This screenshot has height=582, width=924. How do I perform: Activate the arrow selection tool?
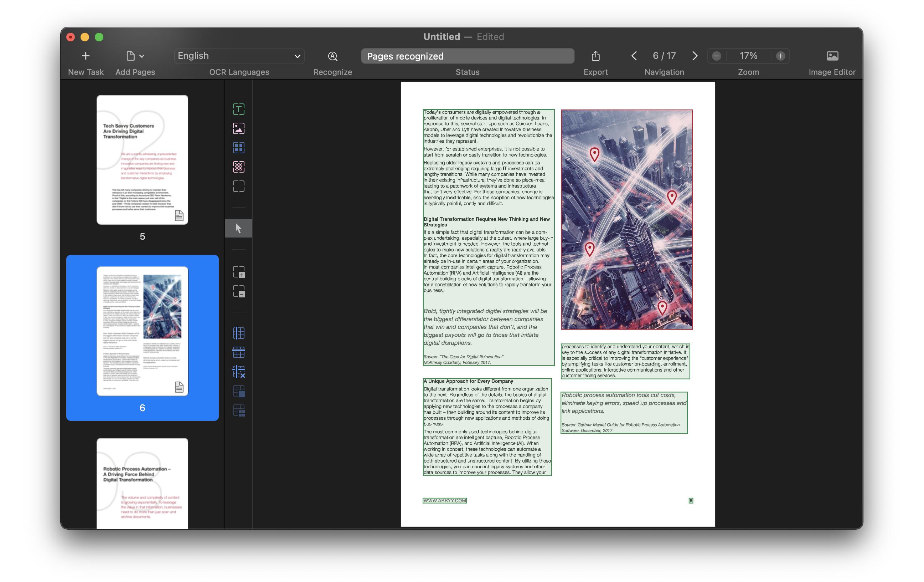coord(239,228)
